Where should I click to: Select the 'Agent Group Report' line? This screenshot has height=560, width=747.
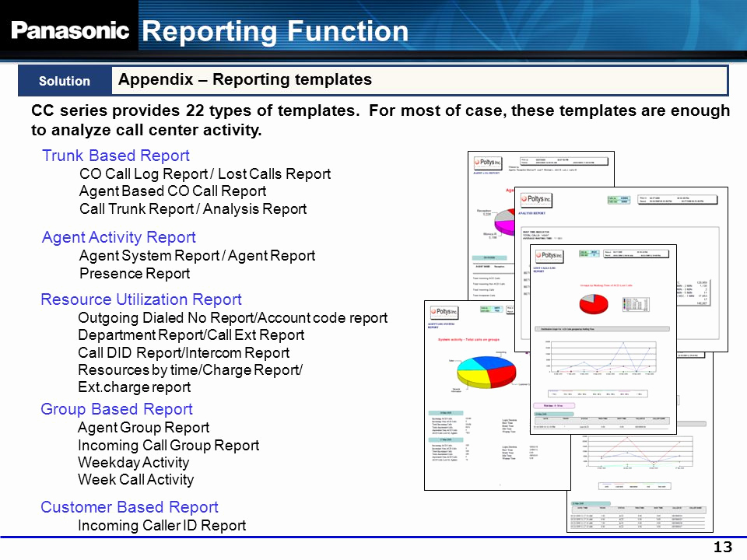point(143,428)
